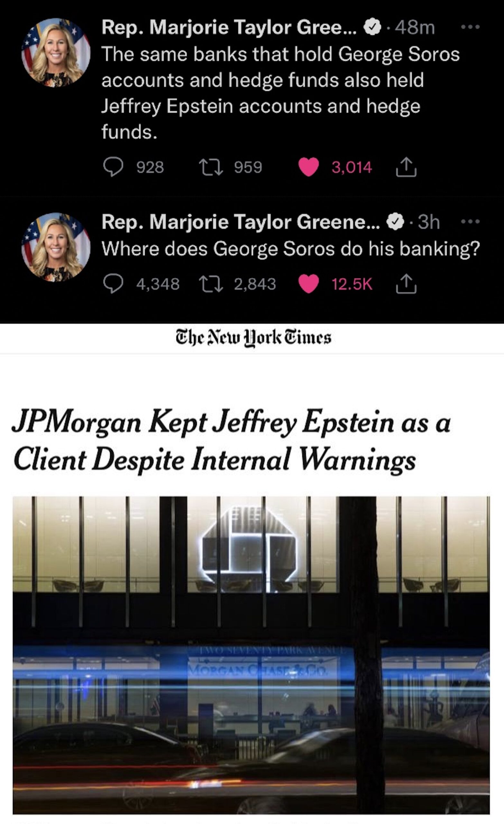This screenshot has height=824, width=504.
Task: Retweet the tweet with 2,843 retweets
Action: coord(211,284)
